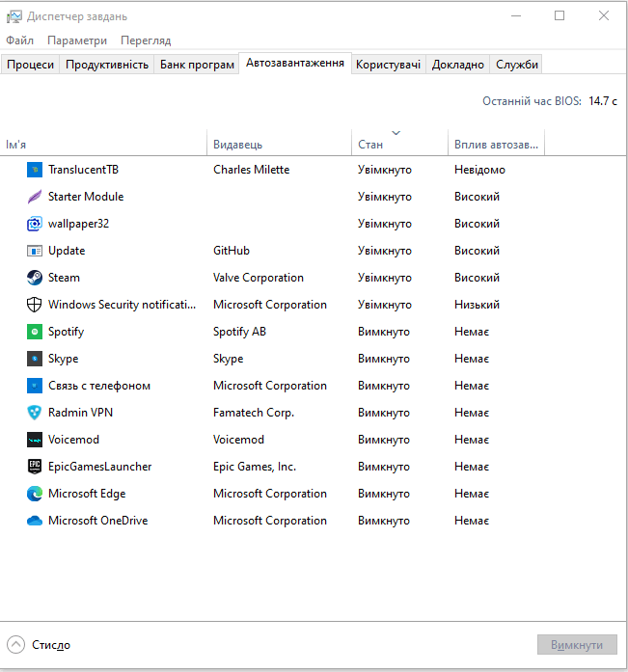Select the Voicemod entry name
The width and height of the screenshot is (628, 672).
73,440
